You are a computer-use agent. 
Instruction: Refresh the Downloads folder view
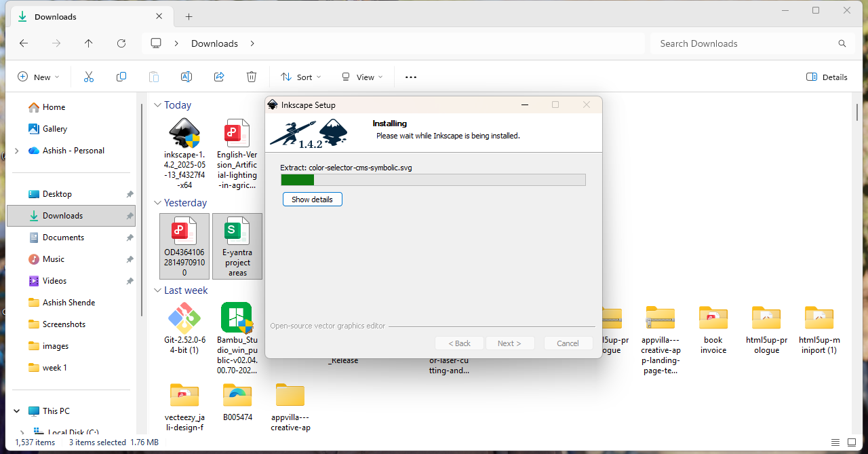coord(121,43)
